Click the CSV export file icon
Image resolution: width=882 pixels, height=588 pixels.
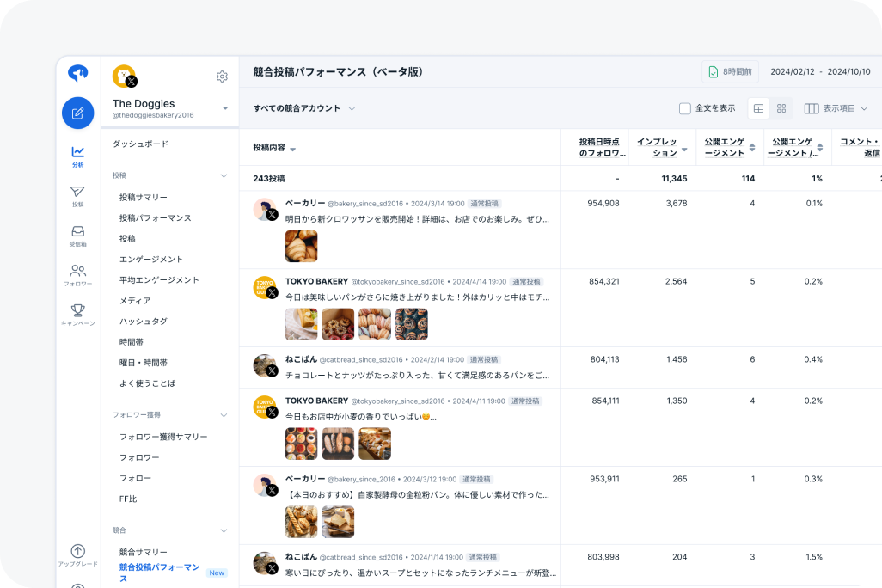click(714, 72)
